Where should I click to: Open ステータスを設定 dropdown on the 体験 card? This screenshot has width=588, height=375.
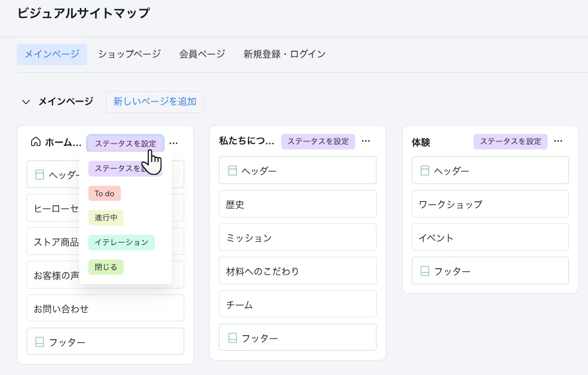pyautogui.click(x=510, y=141)
